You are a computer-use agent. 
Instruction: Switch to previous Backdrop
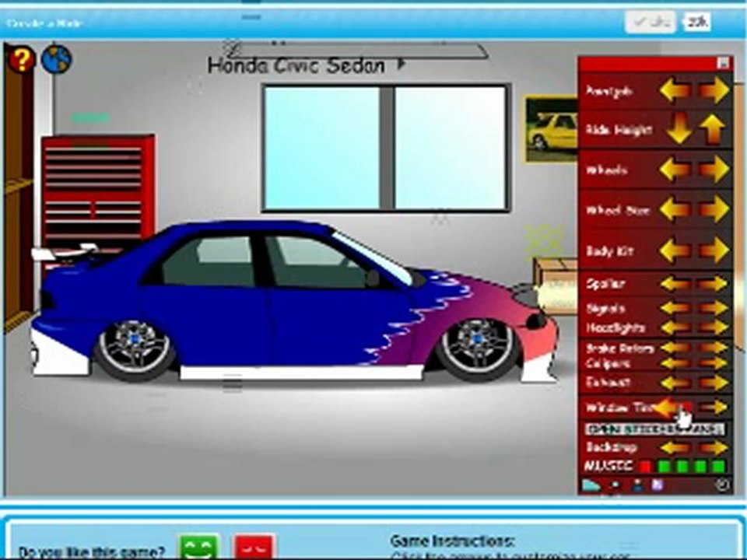[x=675, y=448]
